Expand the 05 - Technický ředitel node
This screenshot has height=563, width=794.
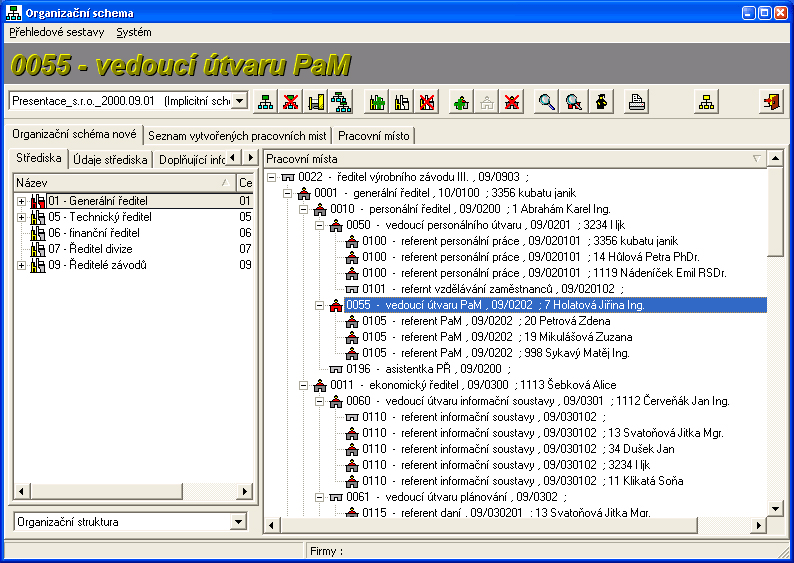(21, 218)
